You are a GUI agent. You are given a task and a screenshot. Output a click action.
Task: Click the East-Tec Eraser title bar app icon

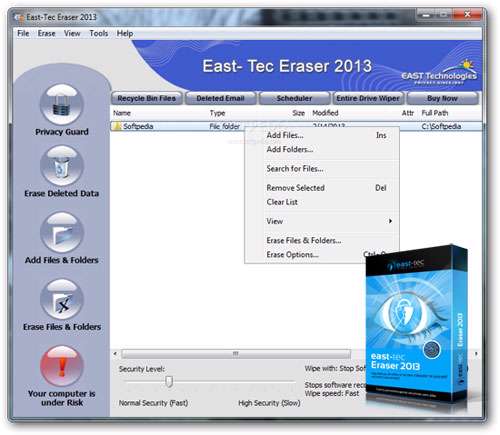[x=19, y=17]
